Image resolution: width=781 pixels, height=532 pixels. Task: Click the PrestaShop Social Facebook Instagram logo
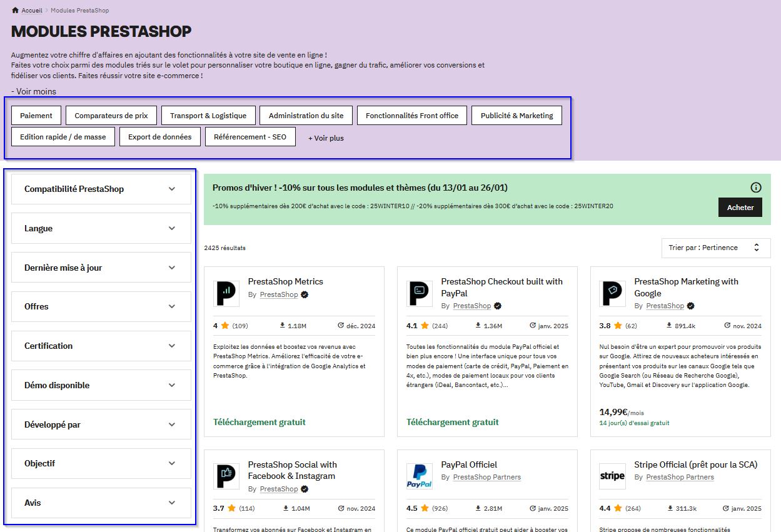tap(226, 476)
